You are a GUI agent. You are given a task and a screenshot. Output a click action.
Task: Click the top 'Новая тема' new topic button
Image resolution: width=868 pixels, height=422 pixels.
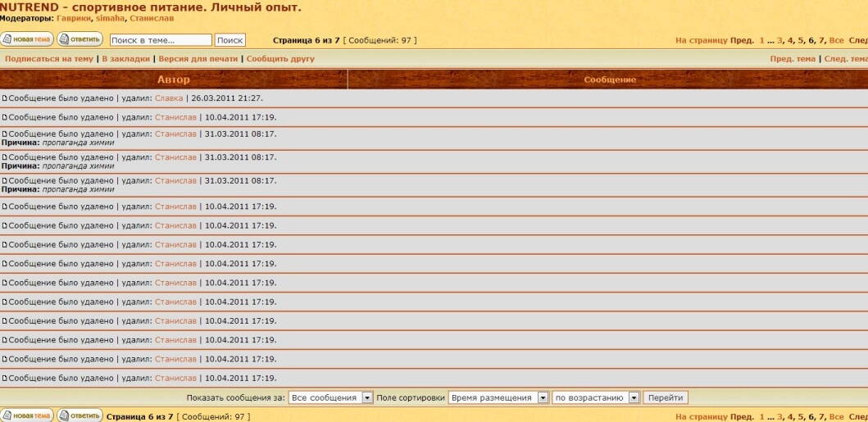click(27, 39)
